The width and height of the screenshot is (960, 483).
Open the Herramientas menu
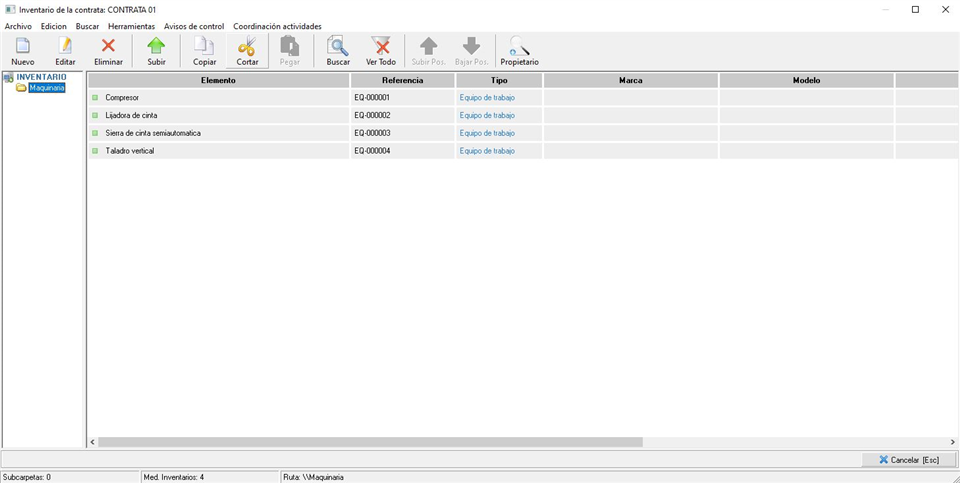coord(131,26)
